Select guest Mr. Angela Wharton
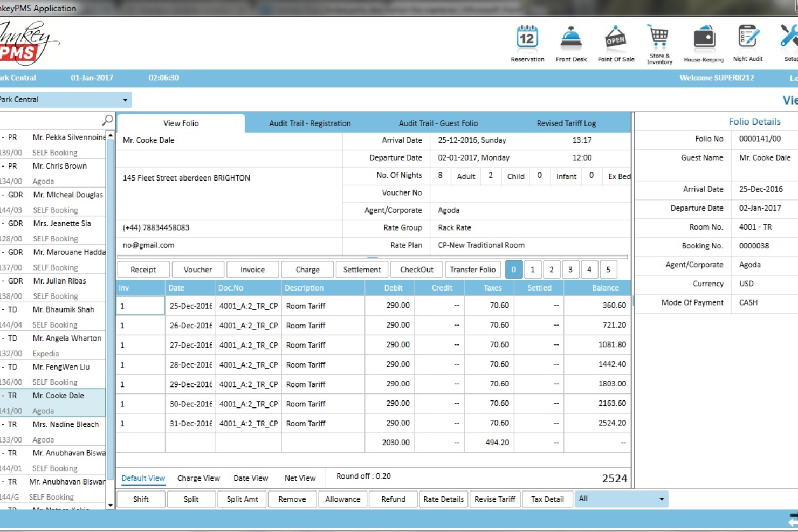 52,345
